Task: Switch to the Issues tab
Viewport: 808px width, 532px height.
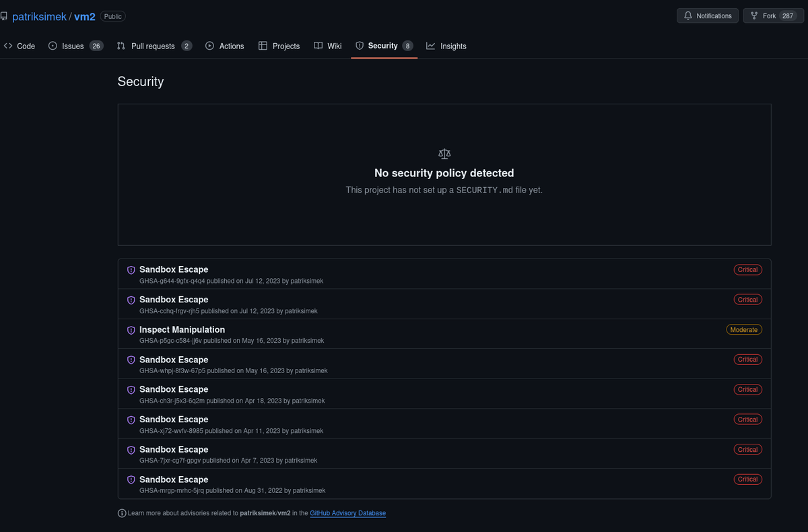Action: tap(75, 46)
